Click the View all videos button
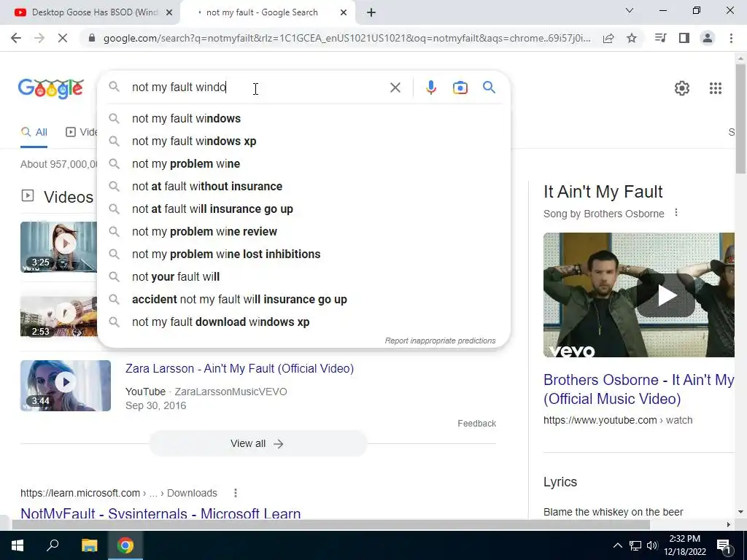Screen dimensions: 747x560 [x=258, y=444]
